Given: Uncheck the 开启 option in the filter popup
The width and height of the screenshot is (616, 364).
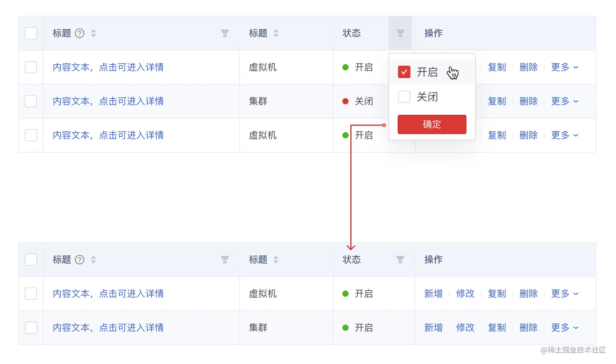Looking at the screenshot, I should tap(404, 72).
